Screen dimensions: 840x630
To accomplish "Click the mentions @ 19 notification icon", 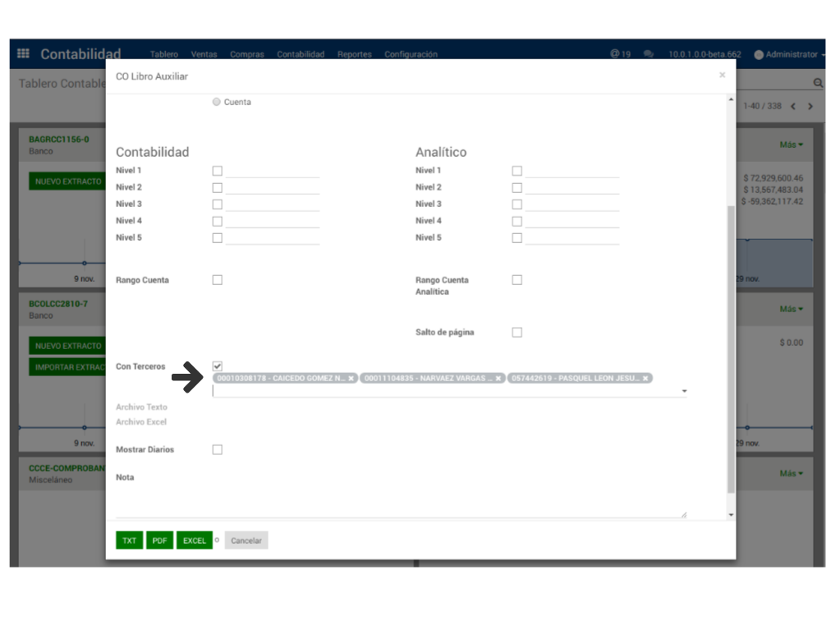I will coord(620,54).
